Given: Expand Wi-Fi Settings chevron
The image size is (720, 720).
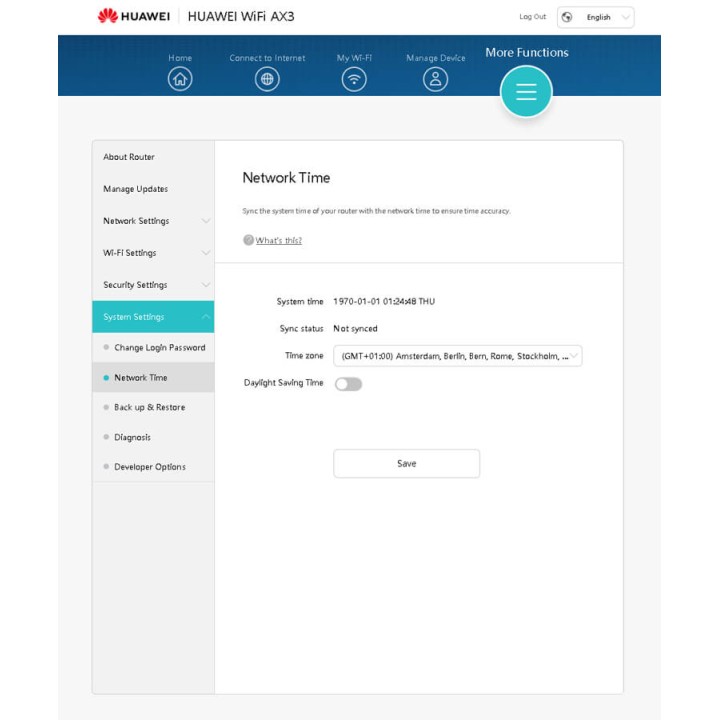Looking at the screenshot, I should [206, 253].
